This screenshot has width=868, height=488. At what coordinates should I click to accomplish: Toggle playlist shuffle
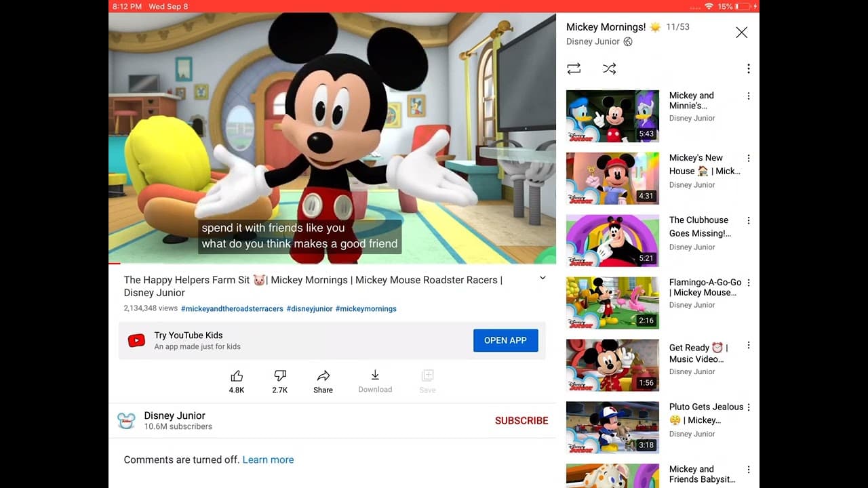click(610, 68)
